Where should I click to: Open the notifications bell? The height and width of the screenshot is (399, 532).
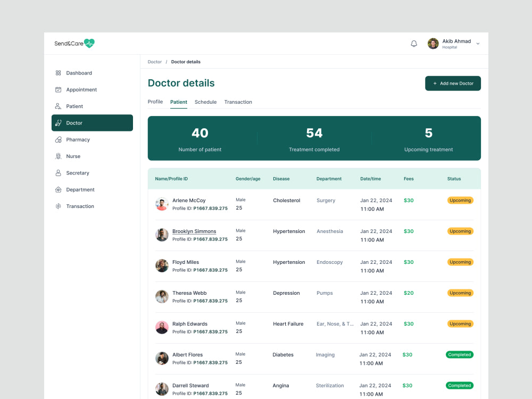414,44
